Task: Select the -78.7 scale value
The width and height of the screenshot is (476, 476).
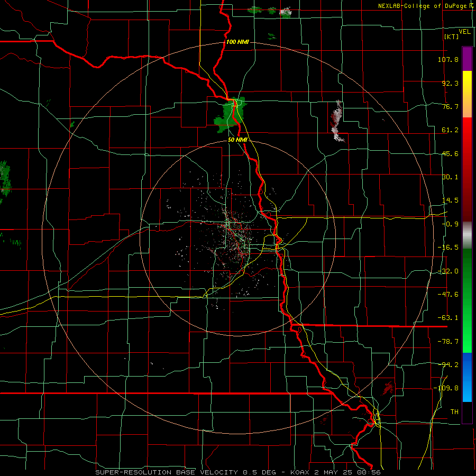Action: [448, 342]
